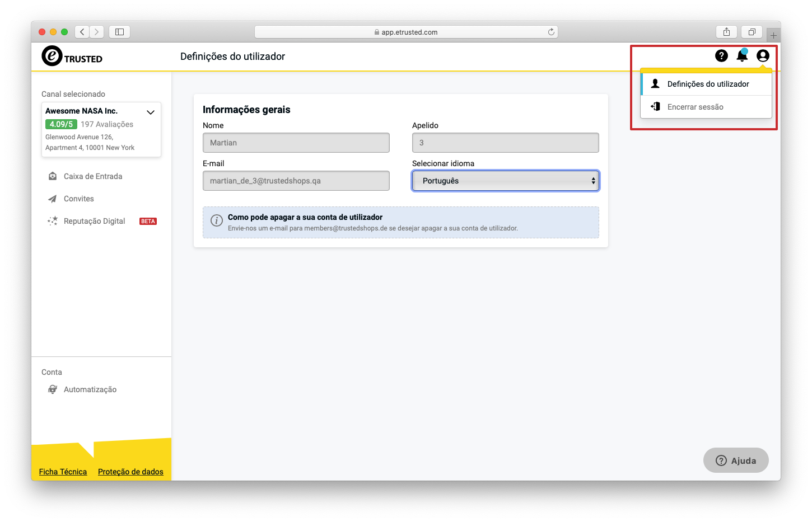Open the Ficha Técnica link

click(63, 472)
